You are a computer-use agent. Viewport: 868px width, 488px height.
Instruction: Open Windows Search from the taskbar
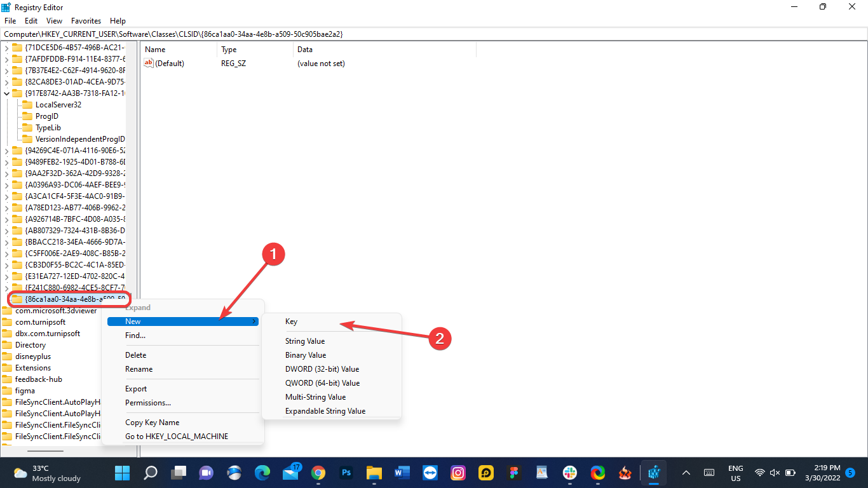coord(150,473)
